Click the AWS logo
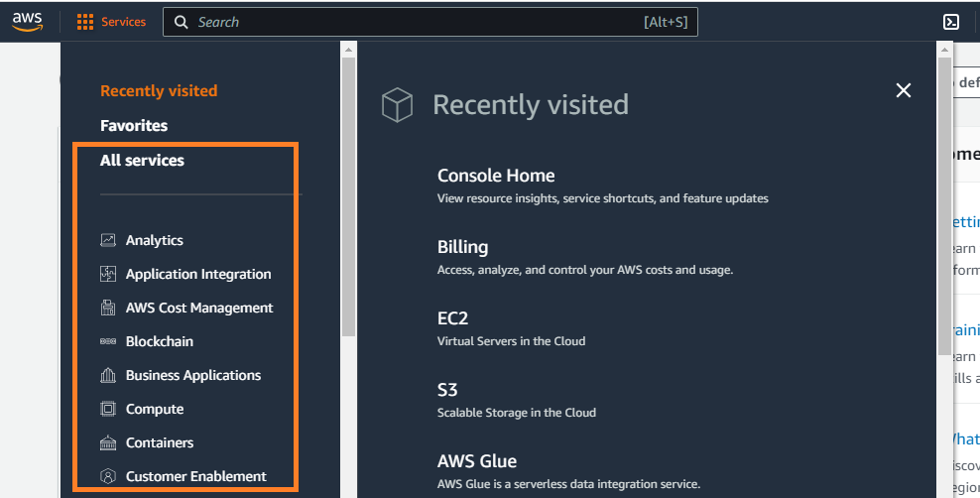 (27, 21)
